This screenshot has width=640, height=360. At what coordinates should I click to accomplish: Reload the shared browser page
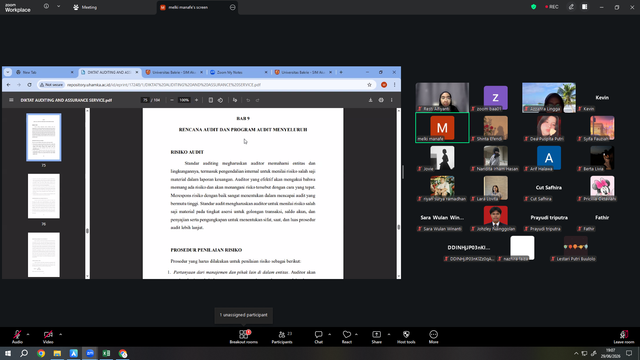(29, 85)
